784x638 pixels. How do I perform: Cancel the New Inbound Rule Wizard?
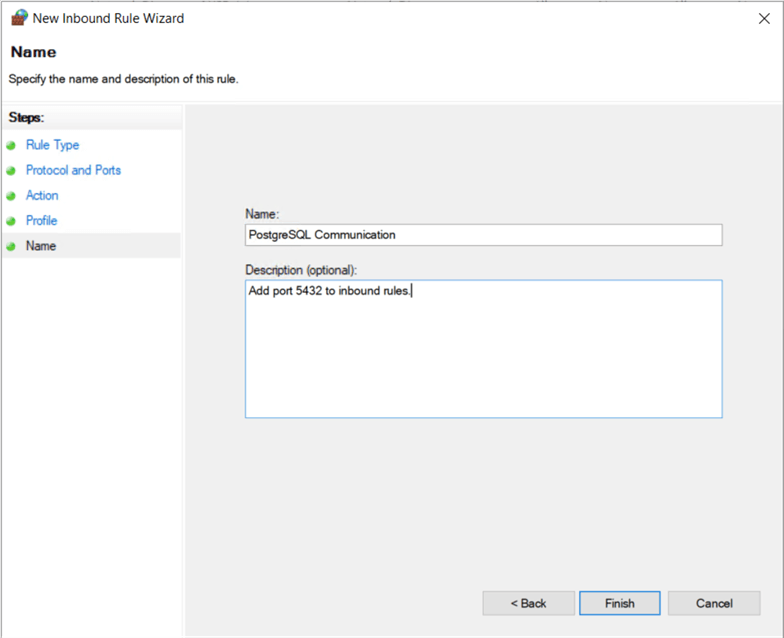(714, 603)
